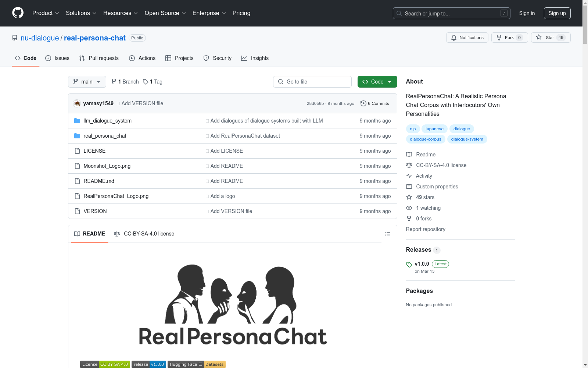Click the Readme book icon in About
This screenshot has width=588, height=368.
pos(409,155)
